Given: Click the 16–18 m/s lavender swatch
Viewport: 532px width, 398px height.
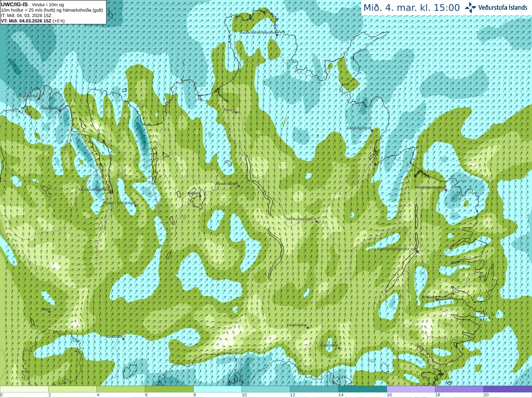Looking at the screenshot, I should pyautogui.click(x=411, y=389).
